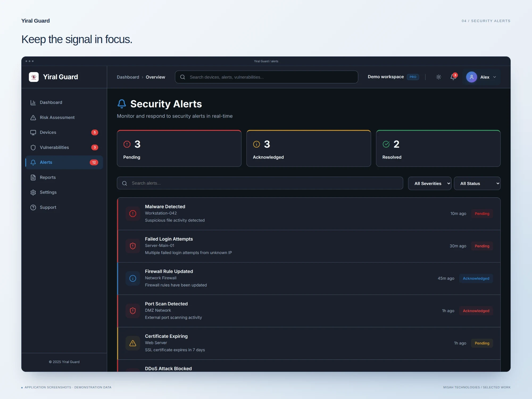Click the Overview breadcrumb
Screen dimensions: 532x399
[x=155, y=77]
